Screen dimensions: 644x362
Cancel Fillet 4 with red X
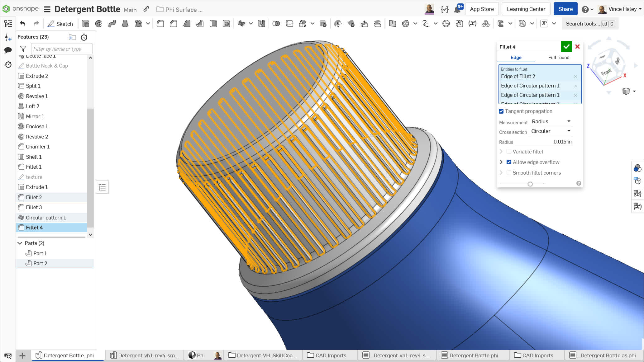coord(577,47)
